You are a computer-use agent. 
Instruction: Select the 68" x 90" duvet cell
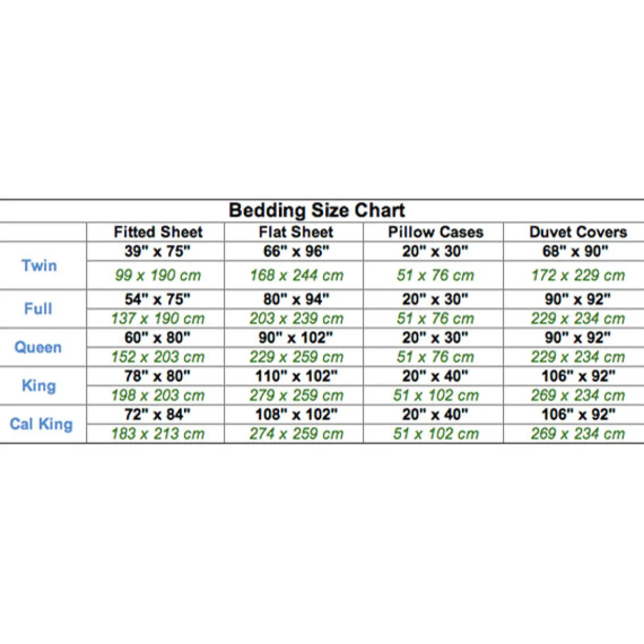click(576, 251)
